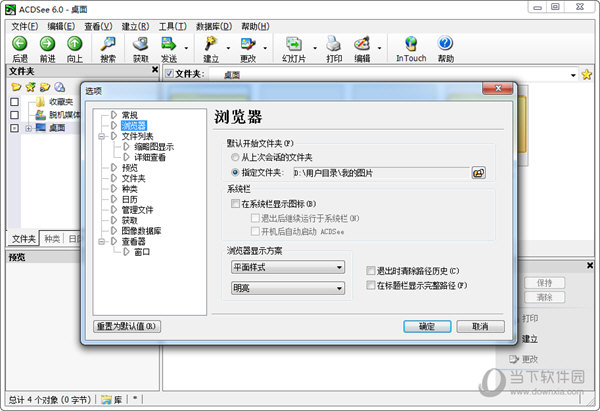Enable 在标题栏显示完整路径 checkbox
The height and width of the screenshot is (411, 600).
point(370,285)
